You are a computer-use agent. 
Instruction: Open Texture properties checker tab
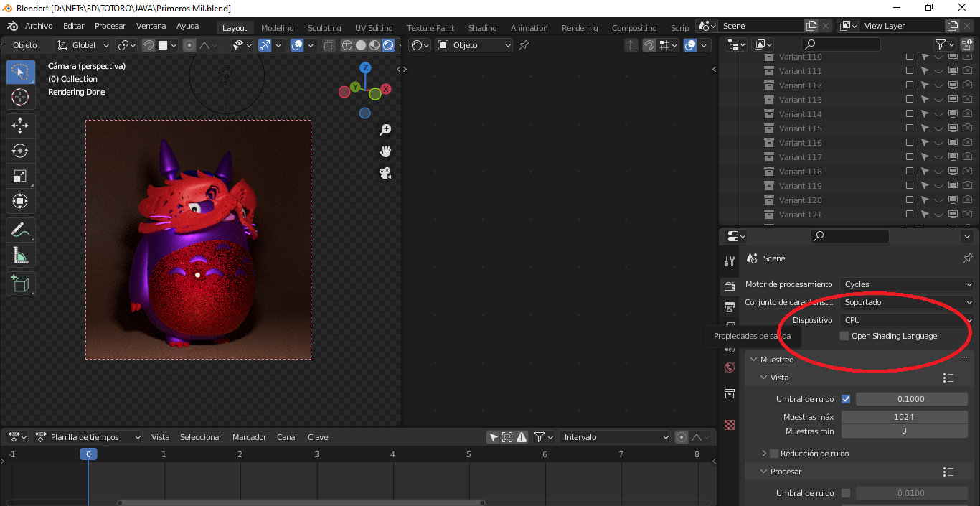tap(730, 425)
